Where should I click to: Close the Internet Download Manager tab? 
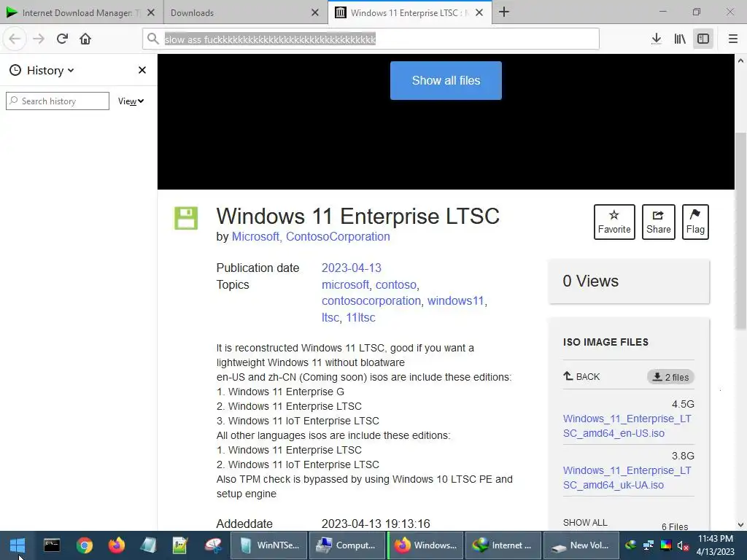151,13
